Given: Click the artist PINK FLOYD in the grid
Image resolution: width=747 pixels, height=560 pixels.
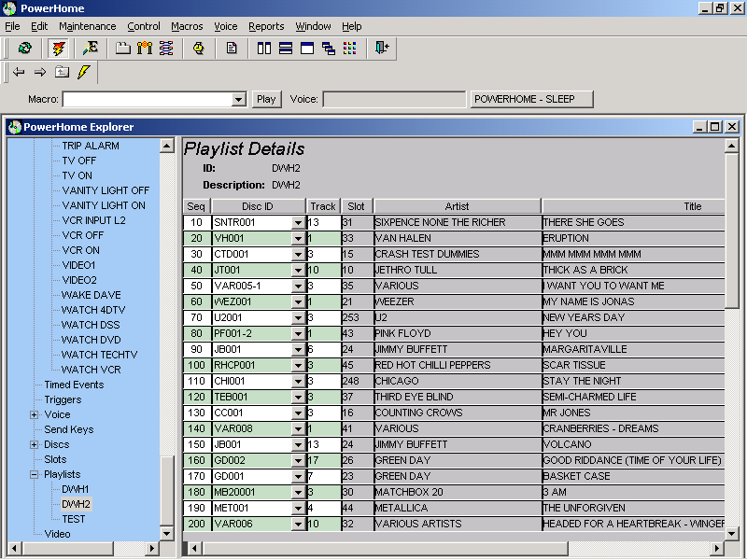Looking at the screenshot, I should coord(403,333).
